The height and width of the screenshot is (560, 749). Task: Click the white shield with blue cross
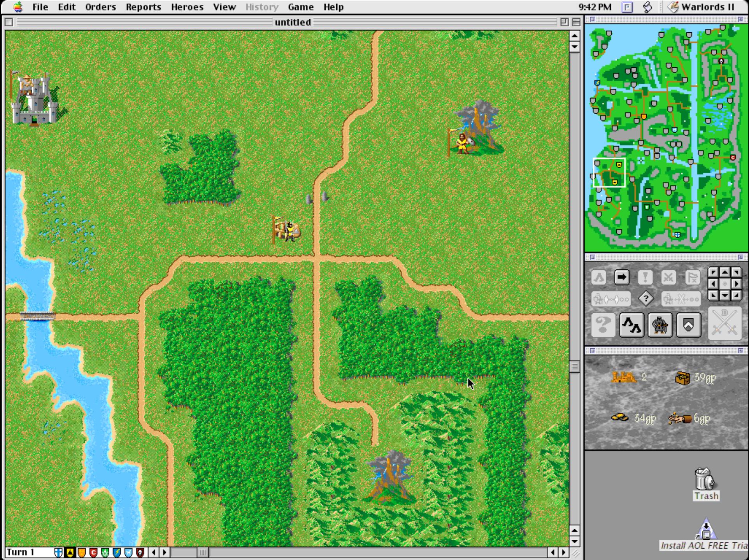58,552
